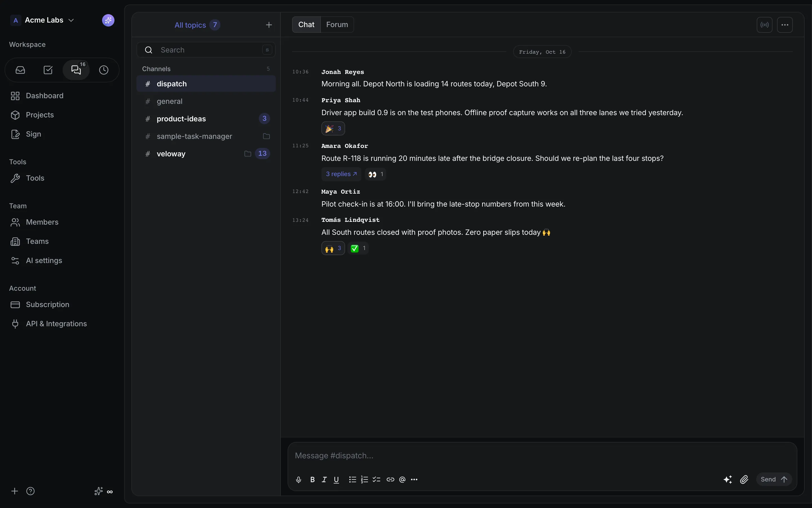Open the tasks checkbox icon in workspace

(x=48, y=70)
